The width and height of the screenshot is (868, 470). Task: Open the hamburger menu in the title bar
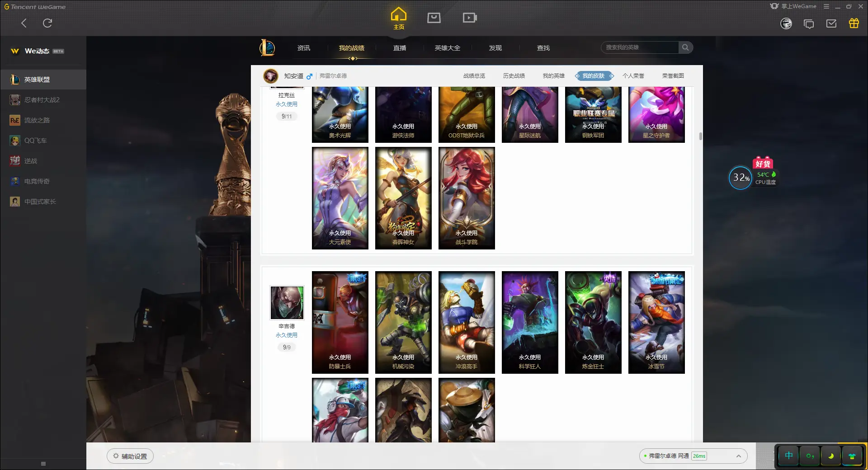click(826, 6)
